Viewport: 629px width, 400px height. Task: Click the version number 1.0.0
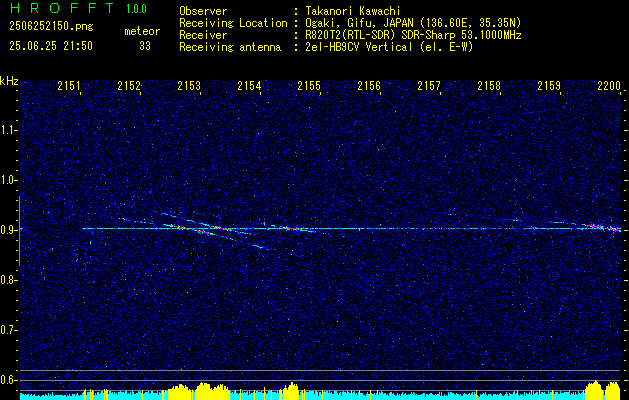(136, 8)
